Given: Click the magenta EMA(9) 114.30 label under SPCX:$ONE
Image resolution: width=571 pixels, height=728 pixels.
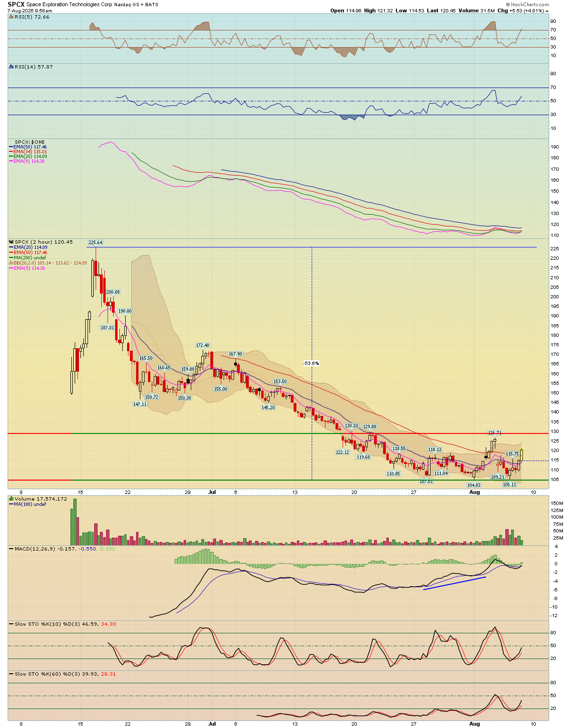Looking at the screenshot, I should [29, 161].
